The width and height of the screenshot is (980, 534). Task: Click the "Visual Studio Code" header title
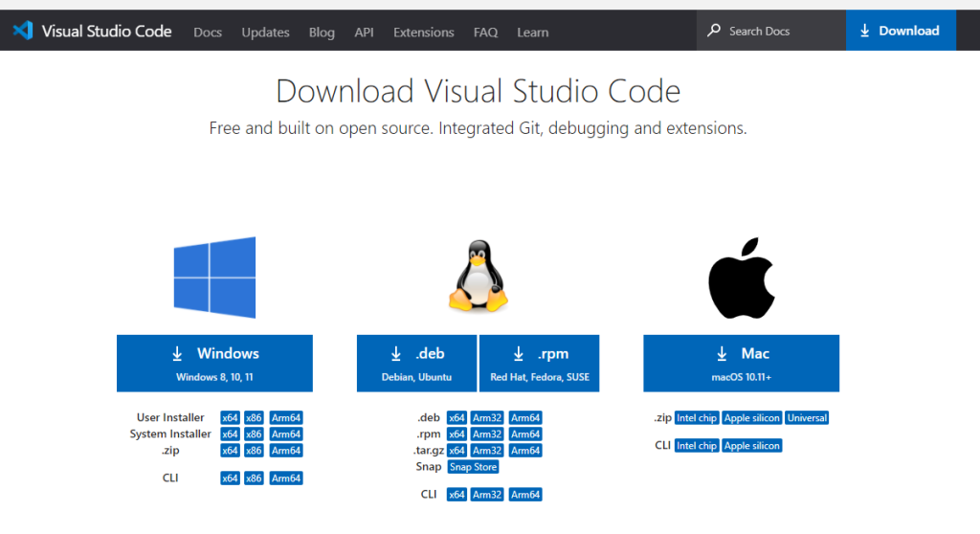click(106, 31)
